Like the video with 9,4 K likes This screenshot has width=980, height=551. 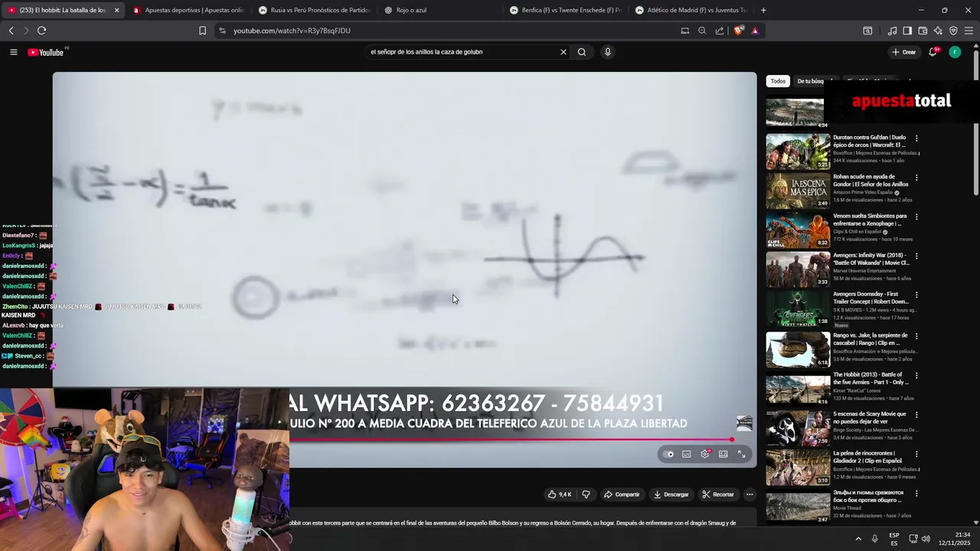click(x=560, y=494)
